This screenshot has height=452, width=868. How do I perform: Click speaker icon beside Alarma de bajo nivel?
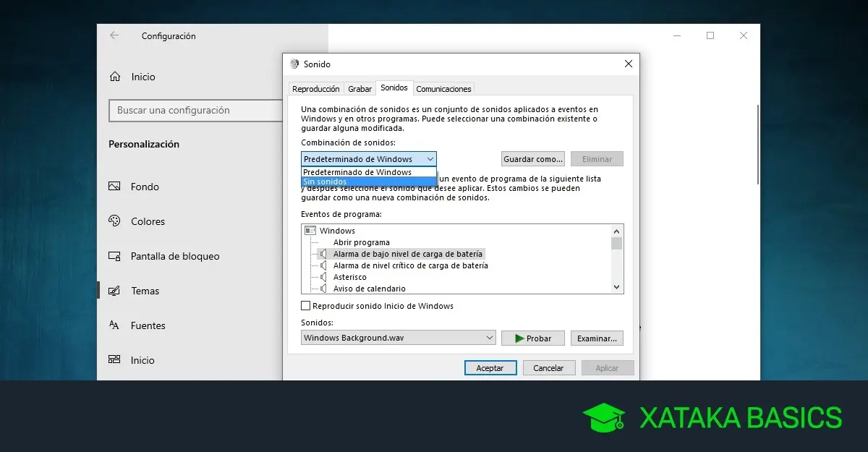point(323,254)
